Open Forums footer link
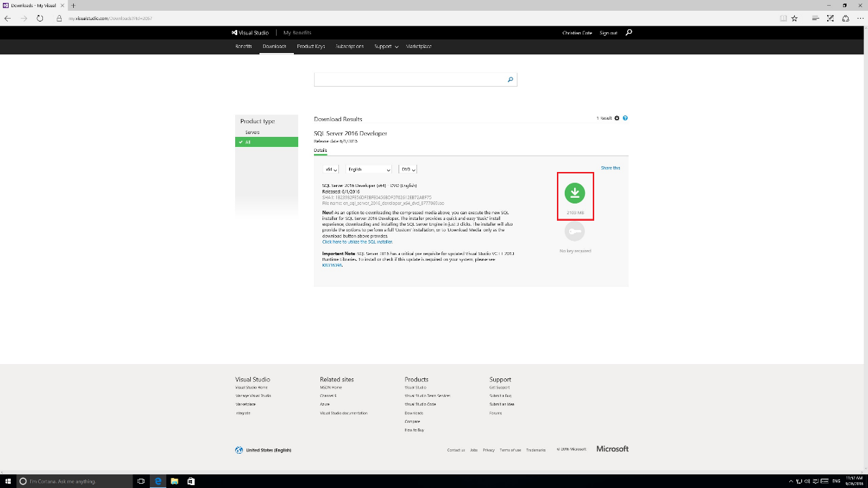The height and width of the screenshot is (488, 868). pyautogui.click(x=495, y=413)
